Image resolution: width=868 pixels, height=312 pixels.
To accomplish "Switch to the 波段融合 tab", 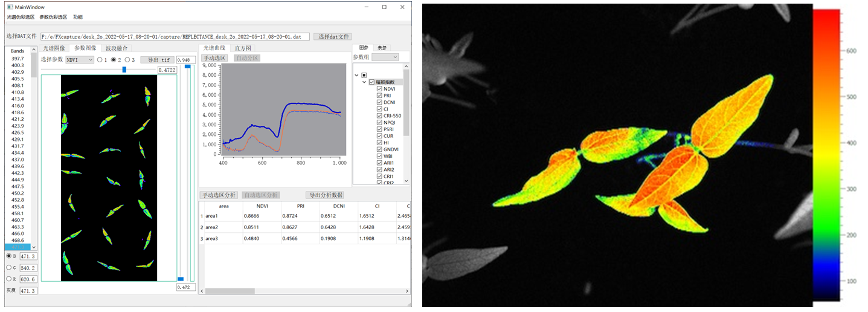I will pos(116,48).
